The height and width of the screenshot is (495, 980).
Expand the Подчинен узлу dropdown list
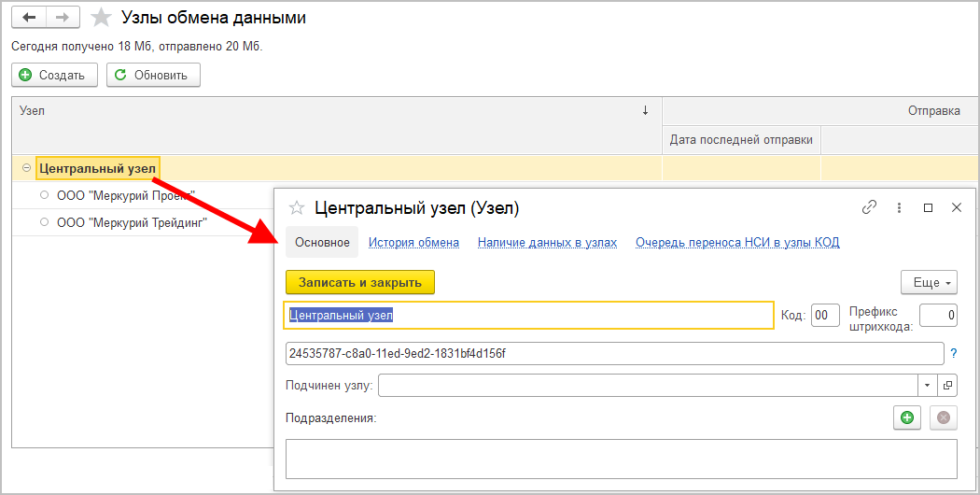pyautogui.click(x=927, y=385)
